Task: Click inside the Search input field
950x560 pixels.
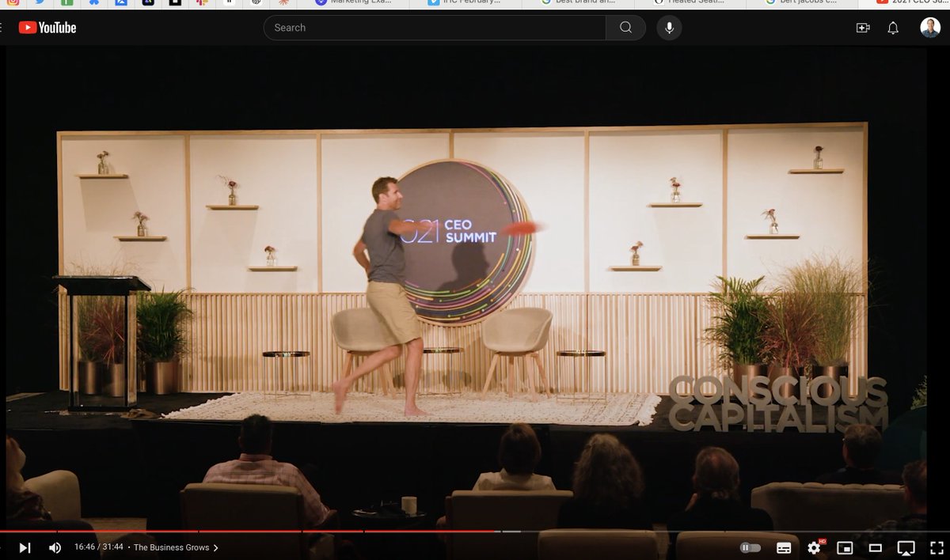Action: pyautogui.click(x=435, y=27)
